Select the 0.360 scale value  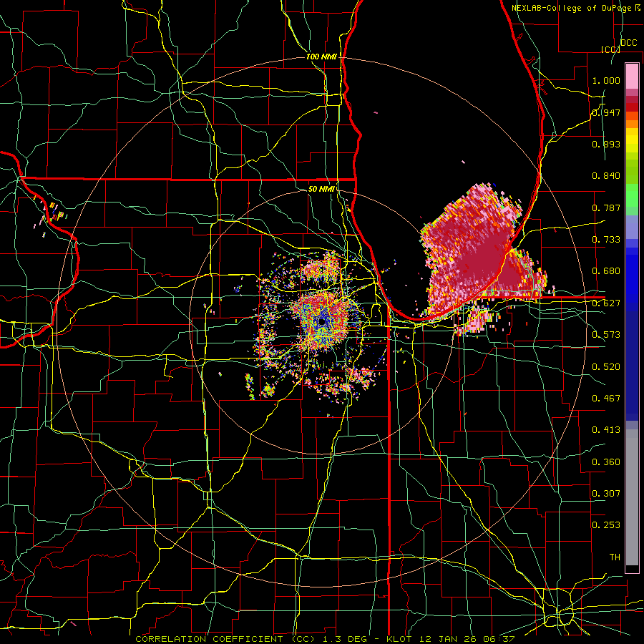(606, 462)
